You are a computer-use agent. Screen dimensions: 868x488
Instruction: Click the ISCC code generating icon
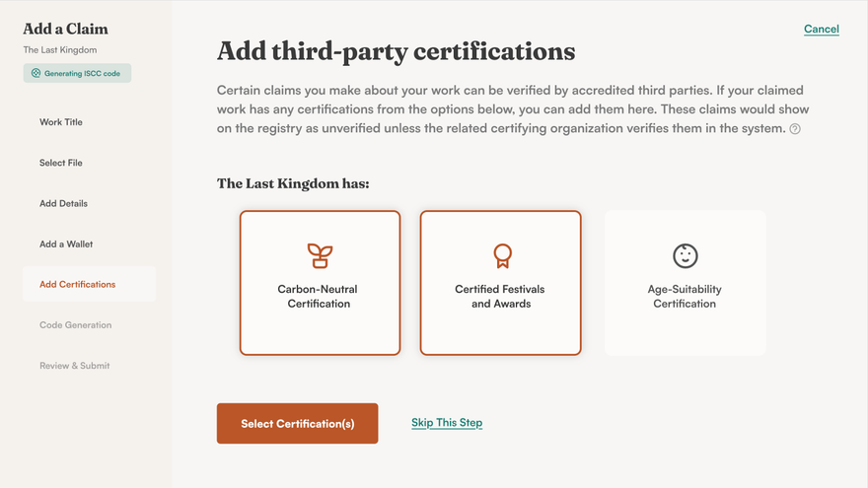pyautogui.click(x=36, y=73)
